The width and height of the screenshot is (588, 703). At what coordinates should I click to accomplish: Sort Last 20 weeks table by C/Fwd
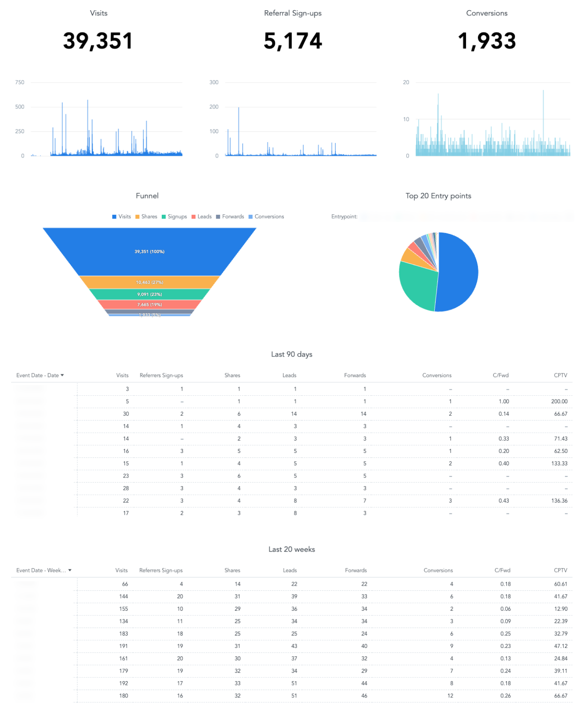(x=503, y=571)
